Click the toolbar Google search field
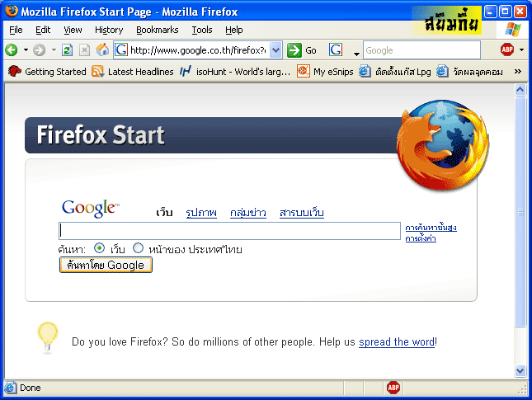Viewport: 532px width, 400px height. 421,50
